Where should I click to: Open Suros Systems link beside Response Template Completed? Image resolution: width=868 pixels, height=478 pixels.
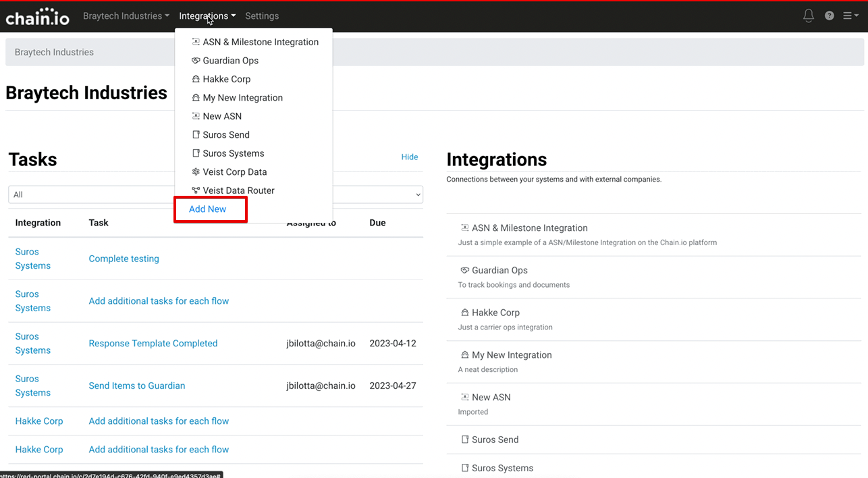(x=33, y=343)
